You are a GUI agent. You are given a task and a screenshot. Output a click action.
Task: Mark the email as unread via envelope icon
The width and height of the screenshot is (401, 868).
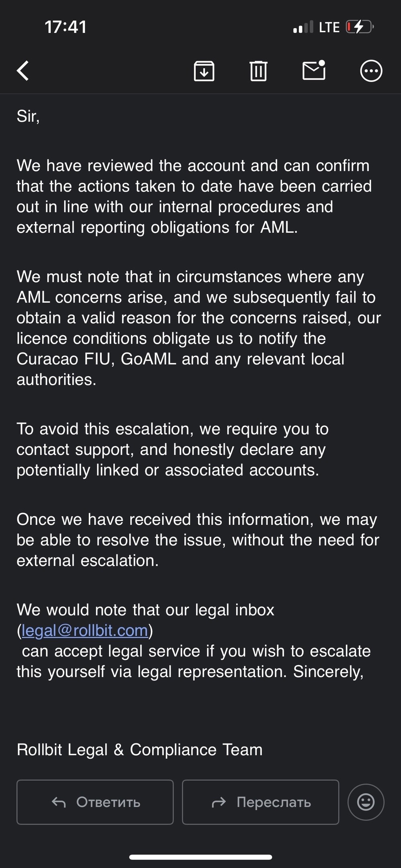pos(314,70)
